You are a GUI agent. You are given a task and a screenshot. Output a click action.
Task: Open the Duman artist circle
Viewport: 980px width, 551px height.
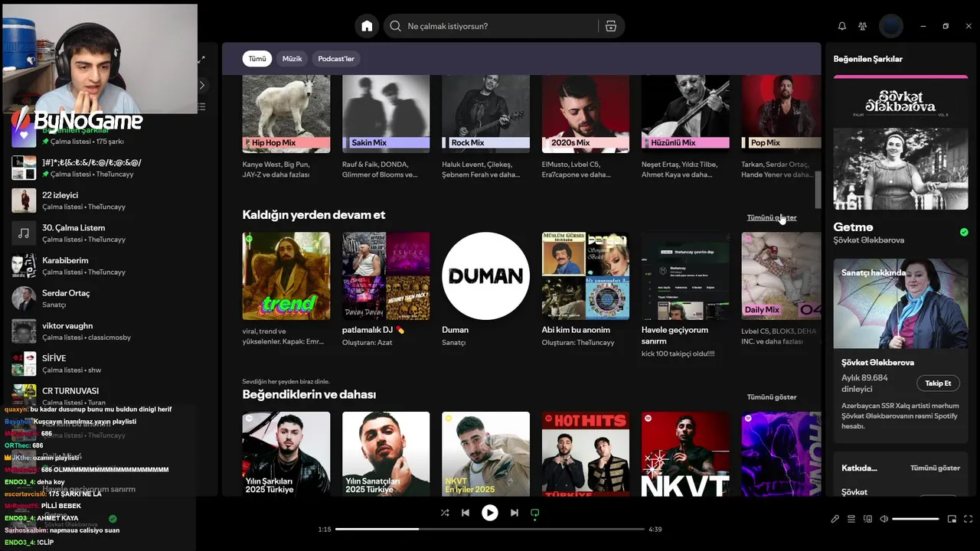pos(485,276)
